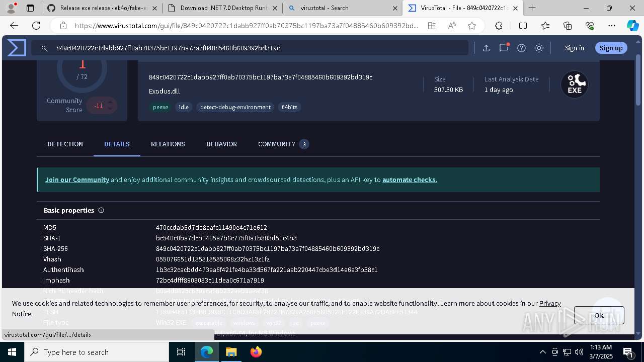Viewport: 644px width, 362px height.
Task: Click the Vhash value
Action: click(x=213, y=259)
